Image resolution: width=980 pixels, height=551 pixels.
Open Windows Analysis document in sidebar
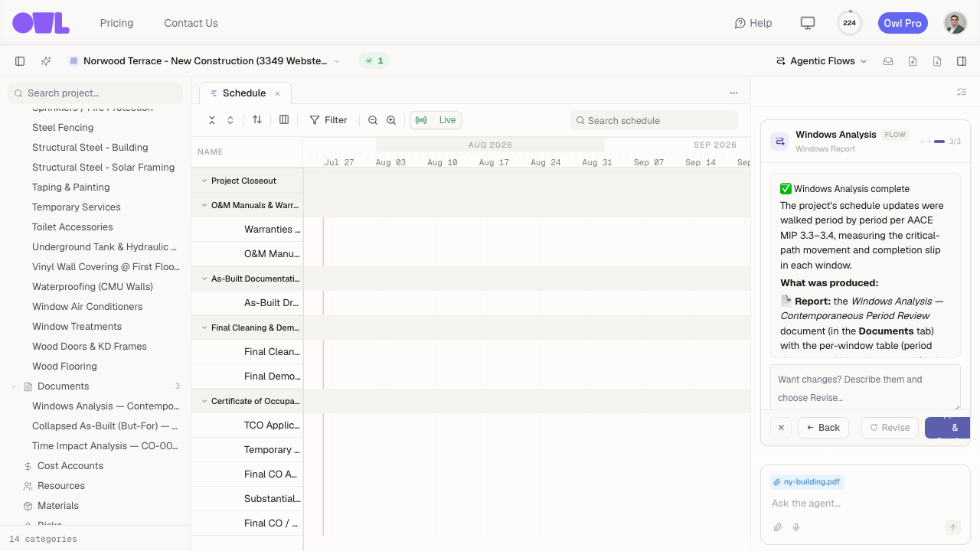click(106, 406)
